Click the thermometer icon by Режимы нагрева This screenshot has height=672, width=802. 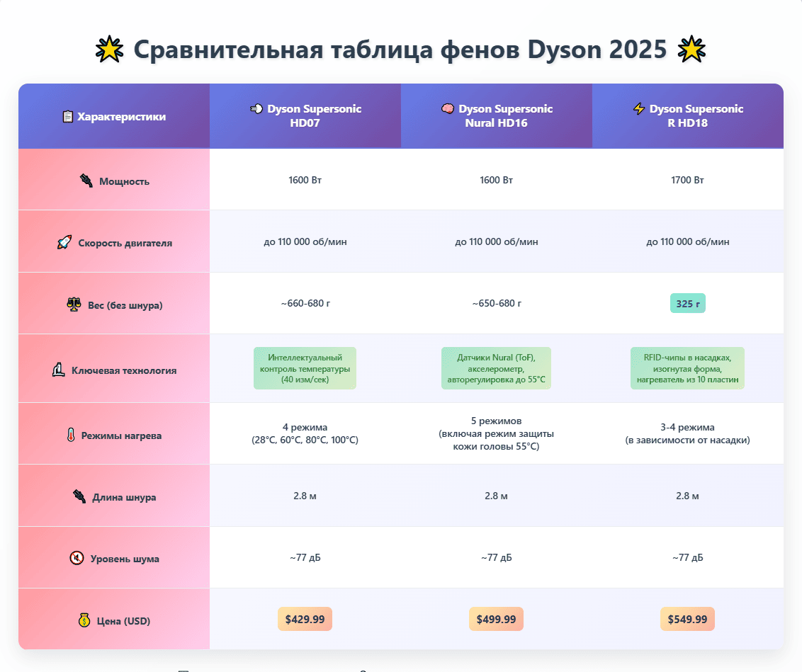(x=71, y=435)
